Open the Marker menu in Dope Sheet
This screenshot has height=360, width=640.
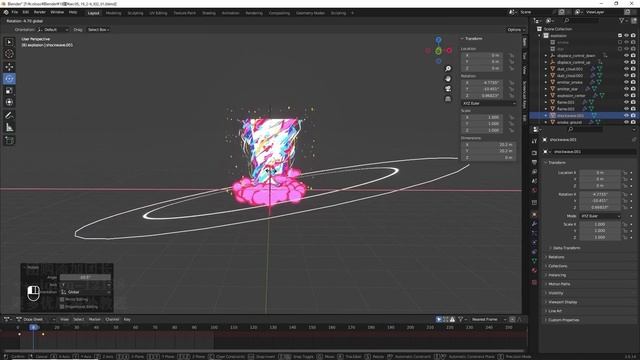[x=95, y=319]
